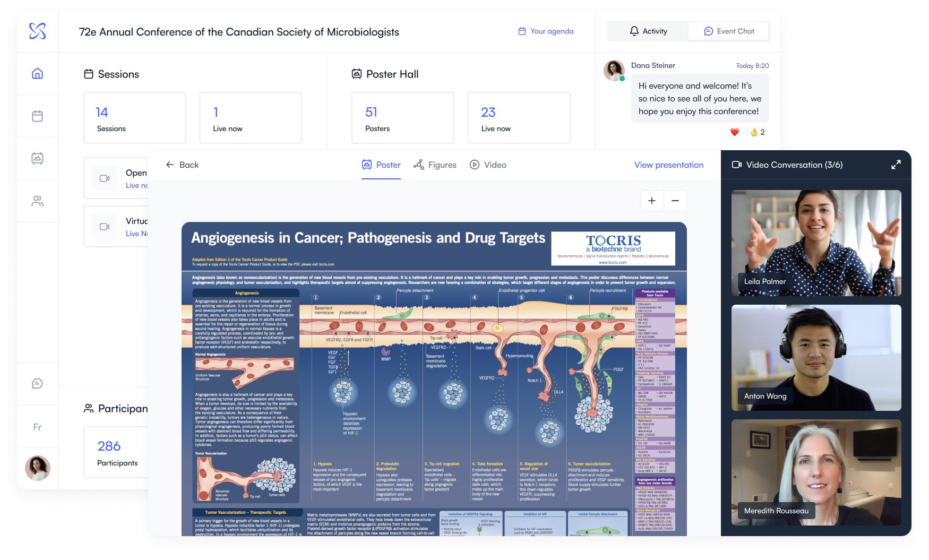
Task: Open the Poster Hall 23 Live now card
Action: (x=519, y=118)
